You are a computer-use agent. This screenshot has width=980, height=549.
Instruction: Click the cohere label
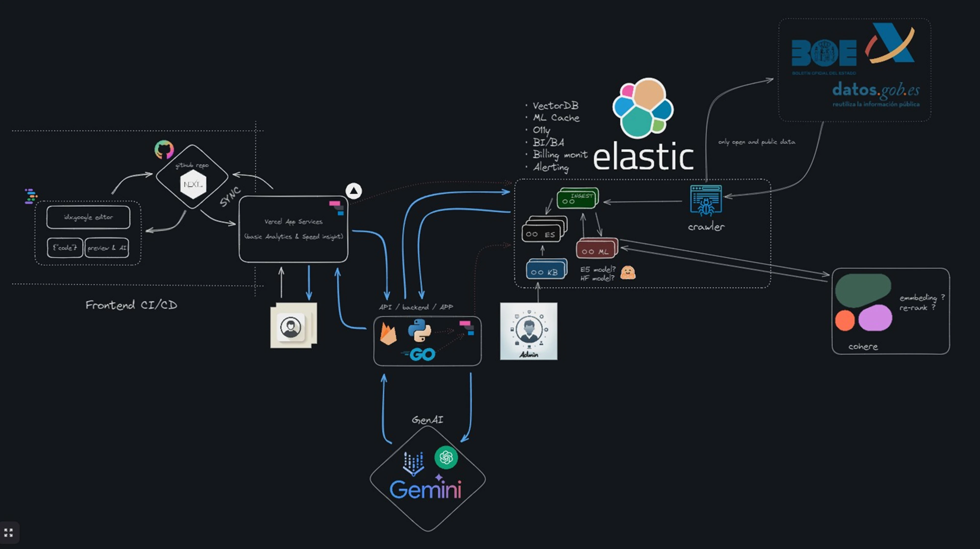(863, 347)
